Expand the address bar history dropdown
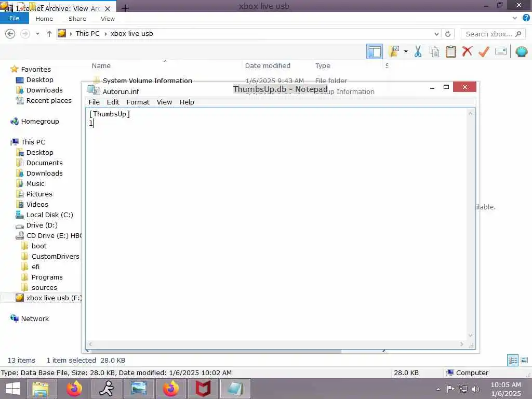532x399 pixels. (x=436, y=34)
